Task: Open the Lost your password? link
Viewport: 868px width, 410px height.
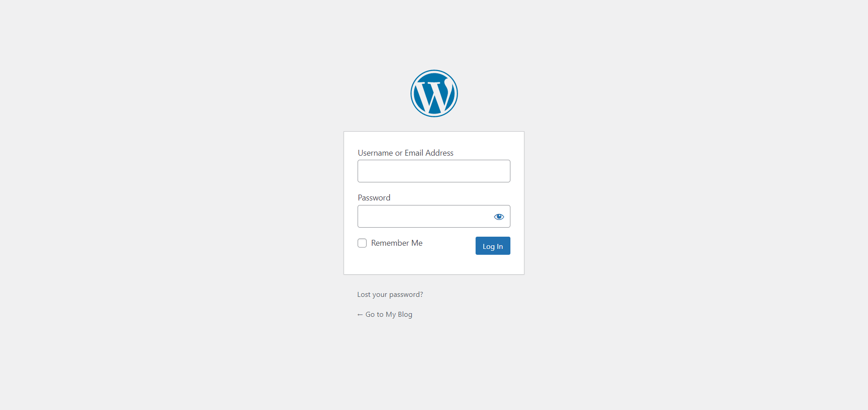Action: 390,295
